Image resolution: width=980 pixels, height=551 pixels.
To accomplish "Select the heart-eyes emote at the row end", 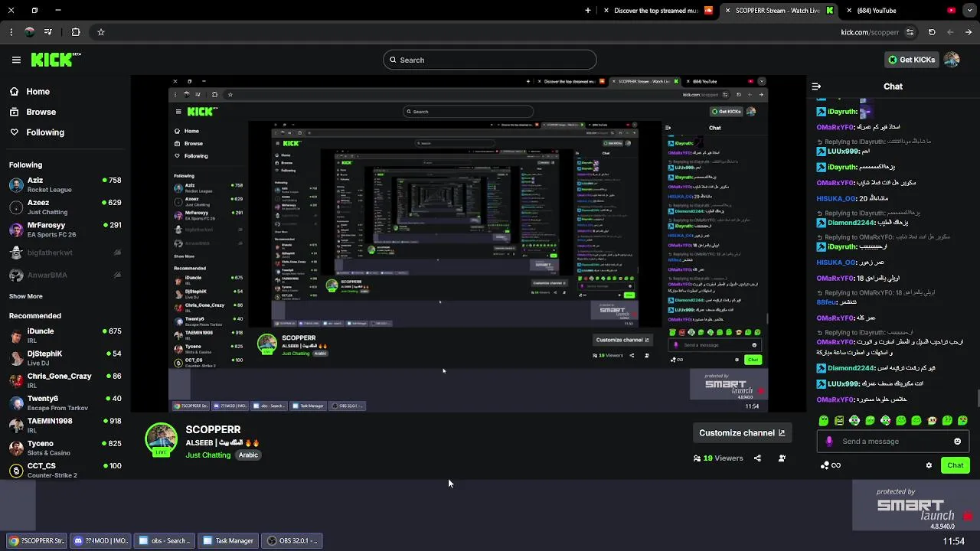I will pyautogui.click(x=962, y=420).
